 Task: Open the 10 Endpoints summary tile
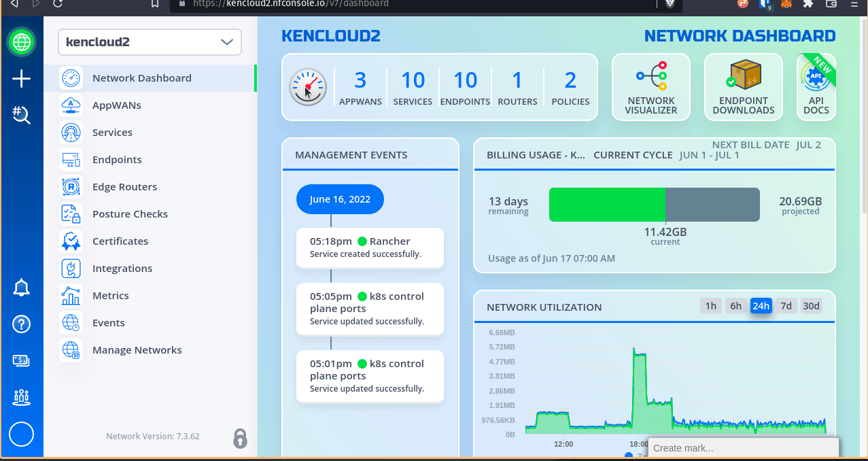pos(465,87)
